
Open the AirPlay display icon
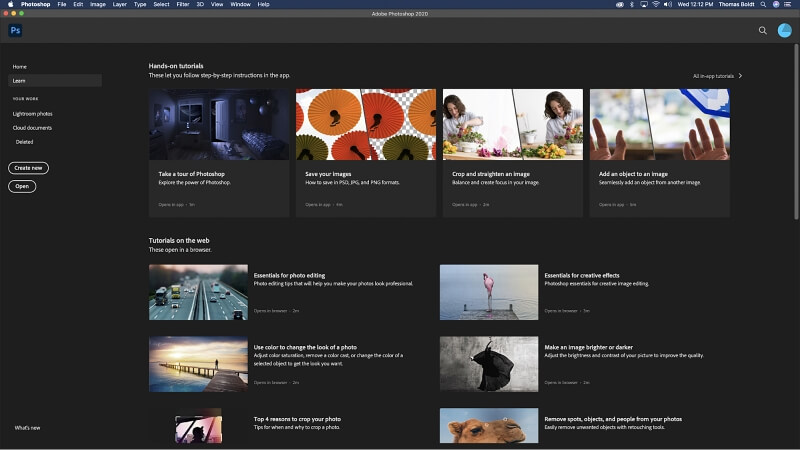643,4
